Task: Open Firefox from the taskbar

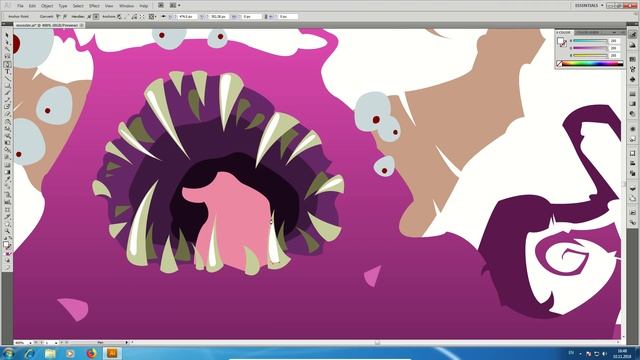Action: [x=91, y=353]
